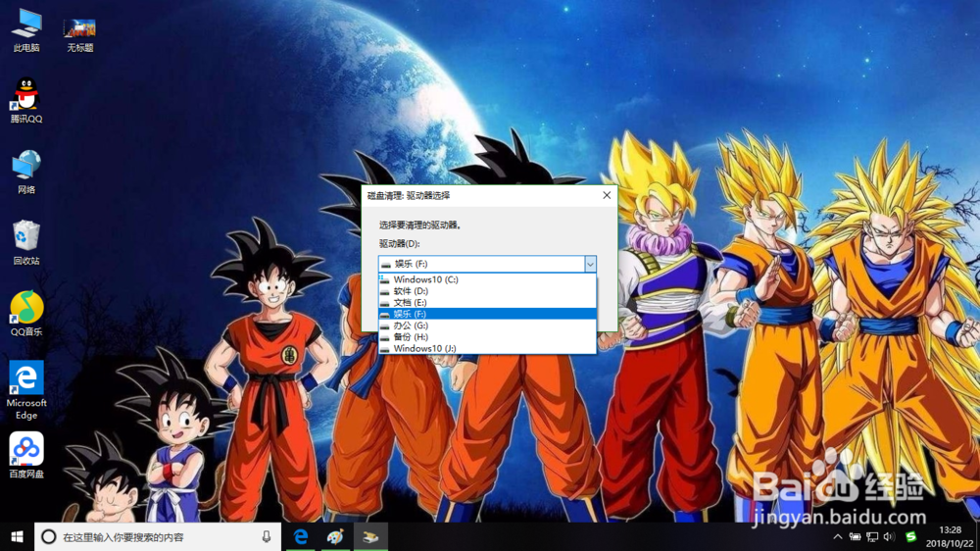The image size is (980, 551).
Task: Select Windows10 (J:) drive
Action: click(x=487, y=348)
